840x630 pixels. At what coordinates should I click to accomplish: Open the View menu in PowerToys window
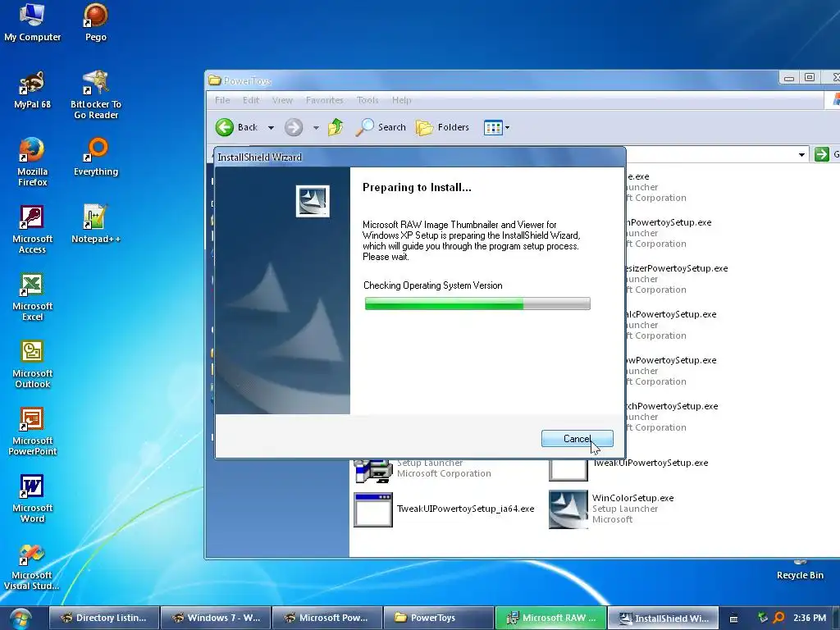point(282,100)
